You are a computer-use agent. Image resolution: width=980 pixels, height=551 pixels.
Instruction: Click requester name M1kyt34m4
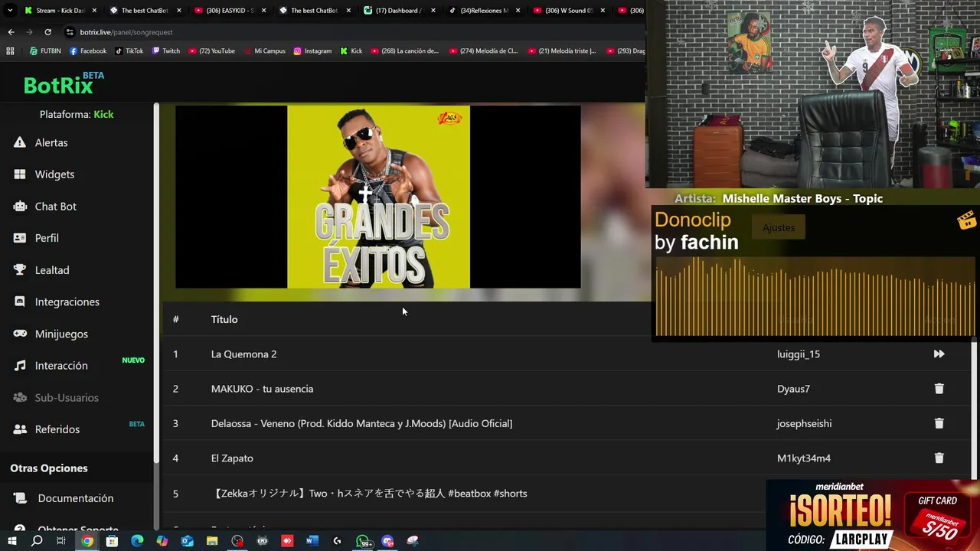click(x=804, y=458)
